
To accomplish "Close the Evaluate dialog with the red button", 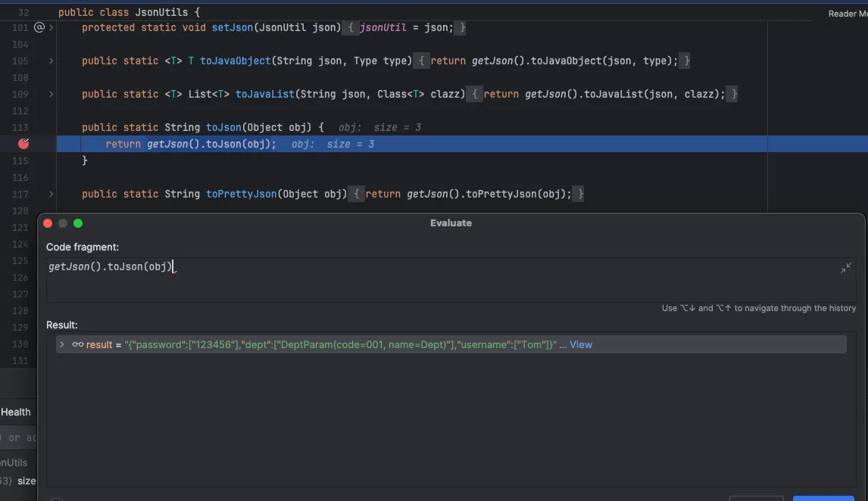I will coord(48,223).
